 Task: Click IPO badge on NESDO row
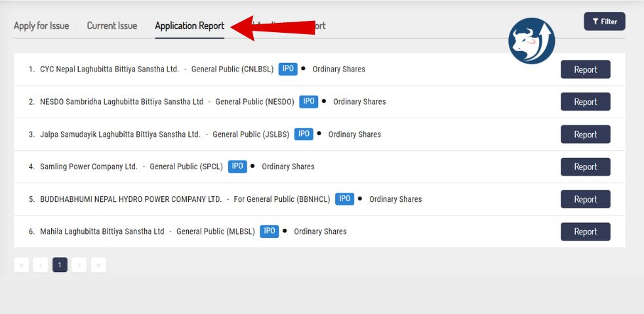pyautogui.click(x=308, y=102)
